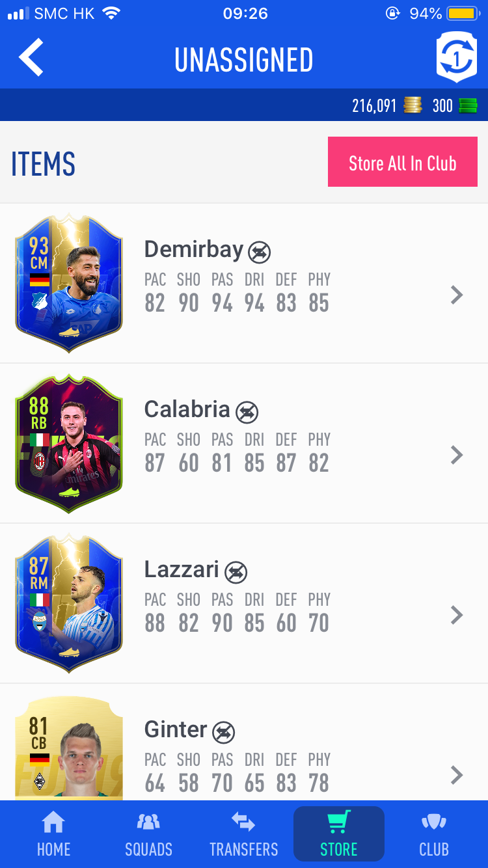Tap the back arrow in the header
488x868 pixels.
pyautogui.click(x=31, y=58)
